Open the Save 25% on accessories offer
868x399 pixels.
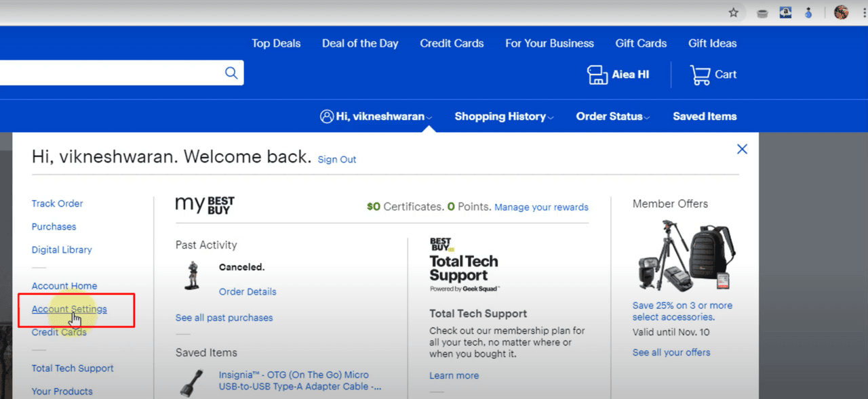point(682,311)
